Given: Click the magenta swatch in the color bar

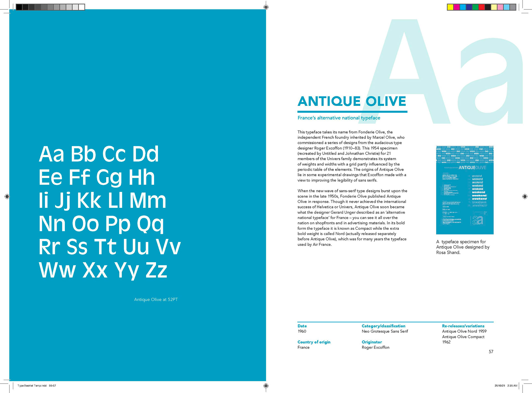Looking at the screenshot, I should tap(457, 7).
